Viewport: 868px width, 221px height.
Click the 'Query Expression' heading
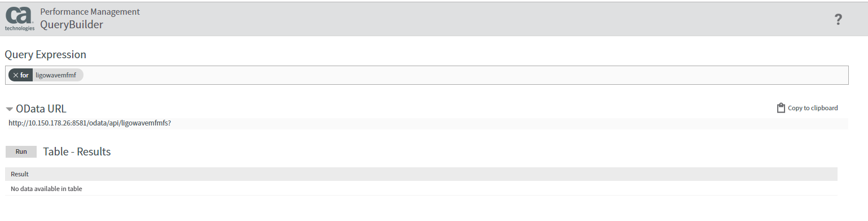point(45,55)
